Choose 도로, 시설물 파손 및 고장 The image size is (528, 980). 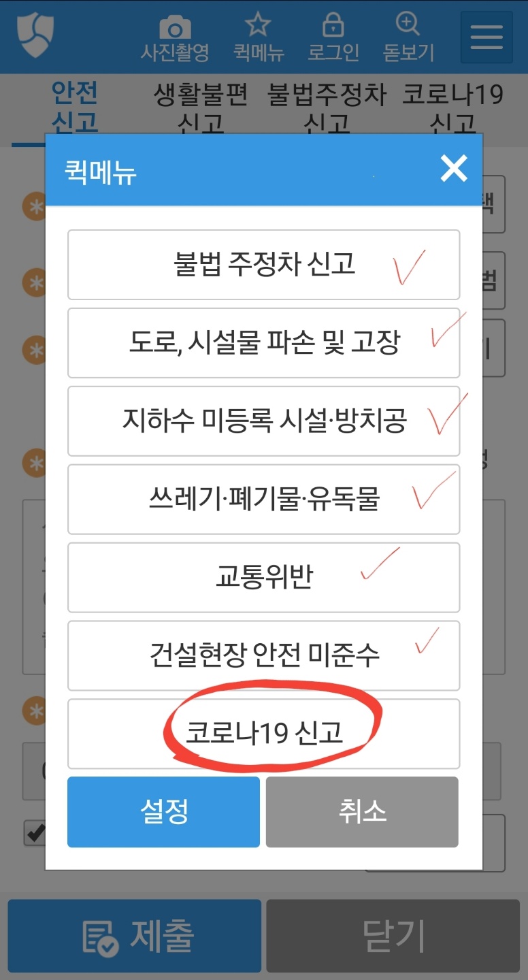tap(264, 343)
